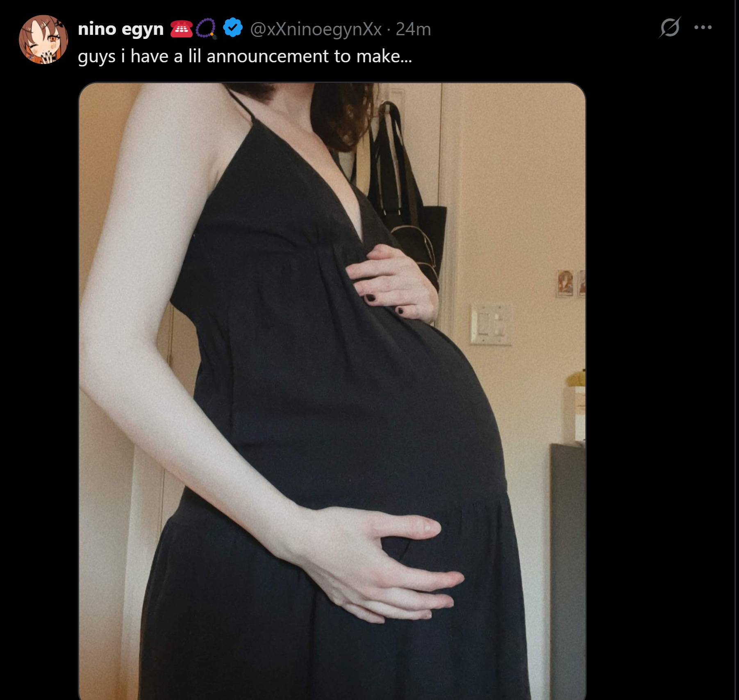The width and height of the screenshot is (739, 700).
Task: Click the wall light switch in photo
Action: coord(491,324)
